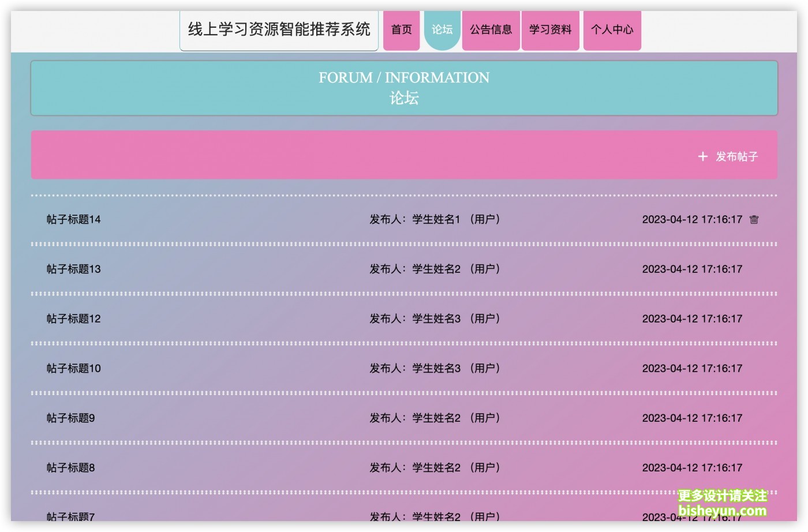Open the post titled 帖子标题14
Image resolution: width=808 pixels, height=532 pixels.
[x=74, y=219]
